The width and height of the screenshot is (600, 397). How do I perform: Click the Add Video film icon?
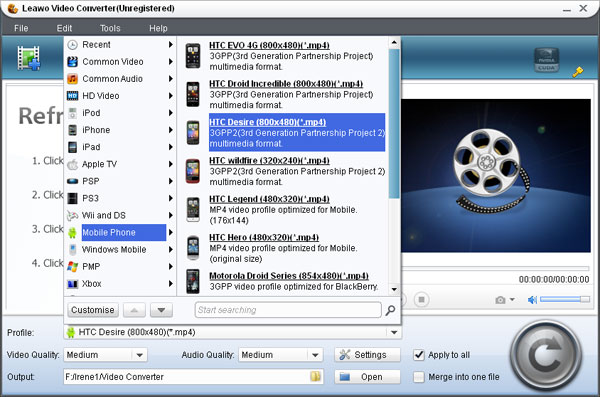pos(29,58)
